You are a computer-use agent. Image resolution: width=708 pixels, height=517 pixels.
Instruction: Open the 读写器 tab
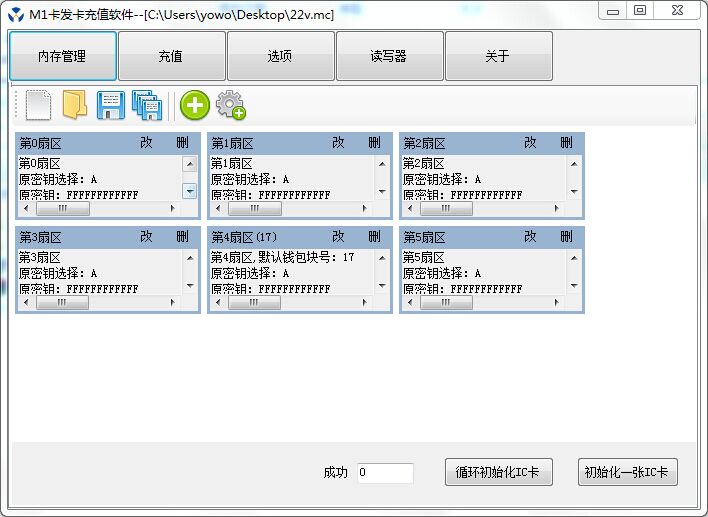point(389,56)
